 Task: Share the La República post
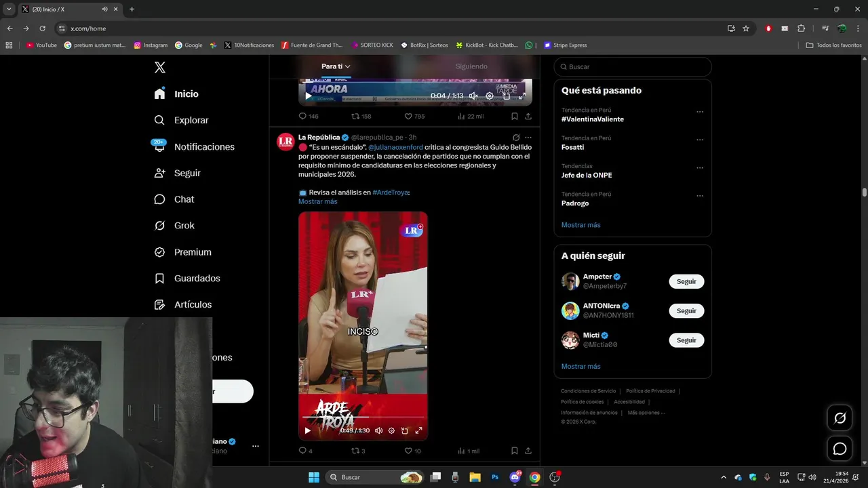(528, 451)
